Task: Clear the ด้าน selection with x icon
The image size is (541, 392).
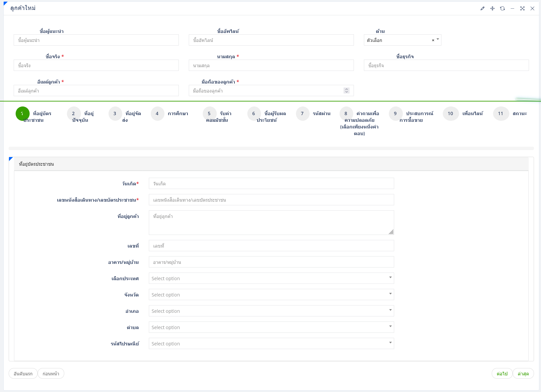Action: tap(433, 40)
